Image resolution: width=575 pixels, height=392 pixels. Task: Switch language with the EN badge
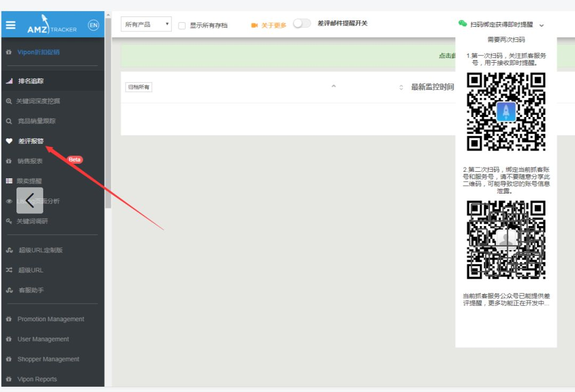coord(94,25)
